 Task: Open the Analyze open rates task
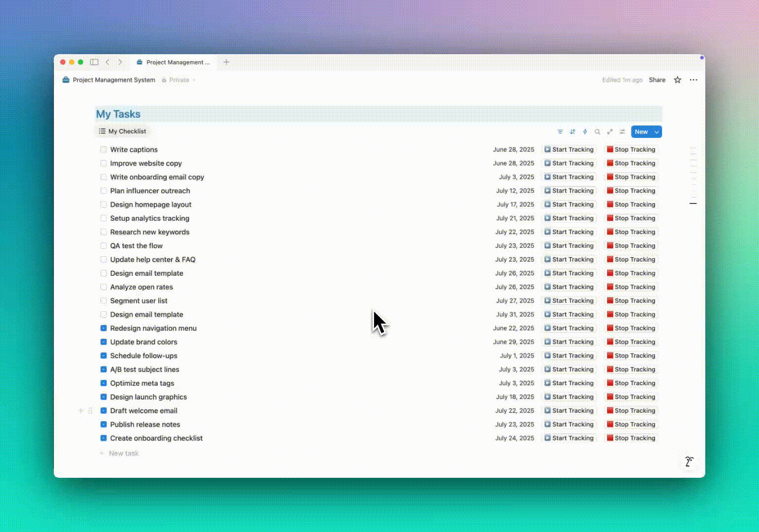point(141,287)
